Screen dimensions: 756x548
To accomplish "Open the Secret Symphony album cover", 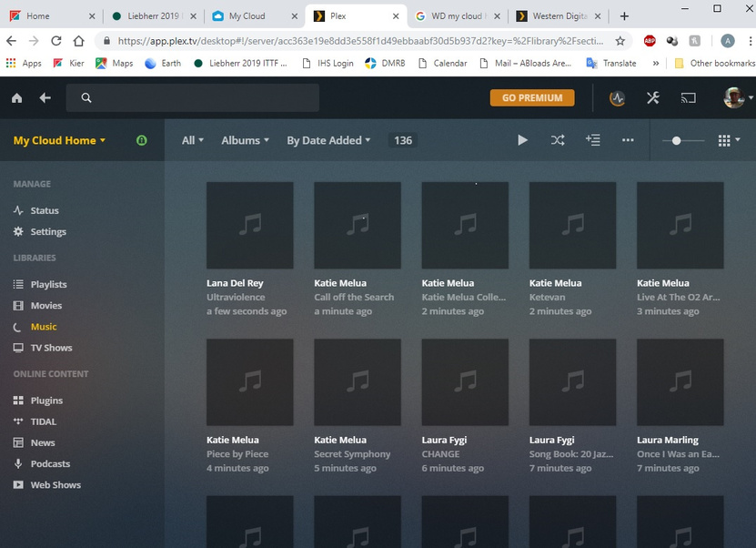I will [358, 382].
